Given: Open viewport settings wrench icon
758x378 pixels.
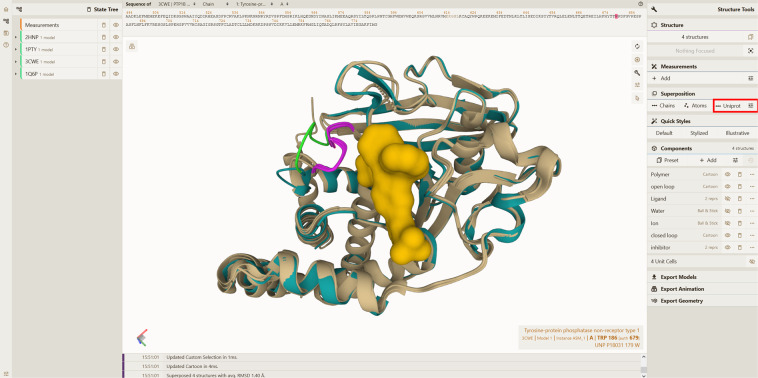Looking at the screenshot, I should (637, 73).
